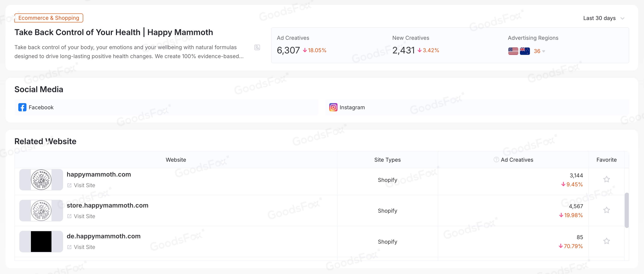Click the happymammoth.com logo thumbnail
This screenshot has width=644, height=274.
pos(41,180)
